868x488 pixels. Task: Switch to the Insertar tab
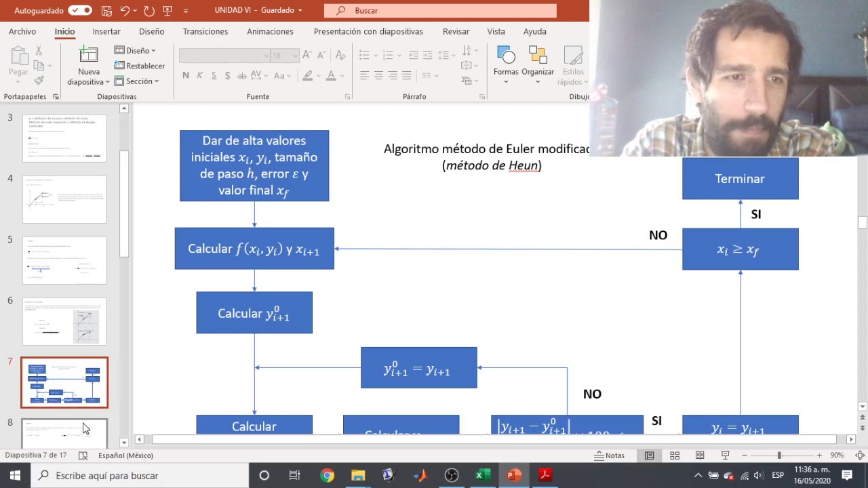pos(106,31)
